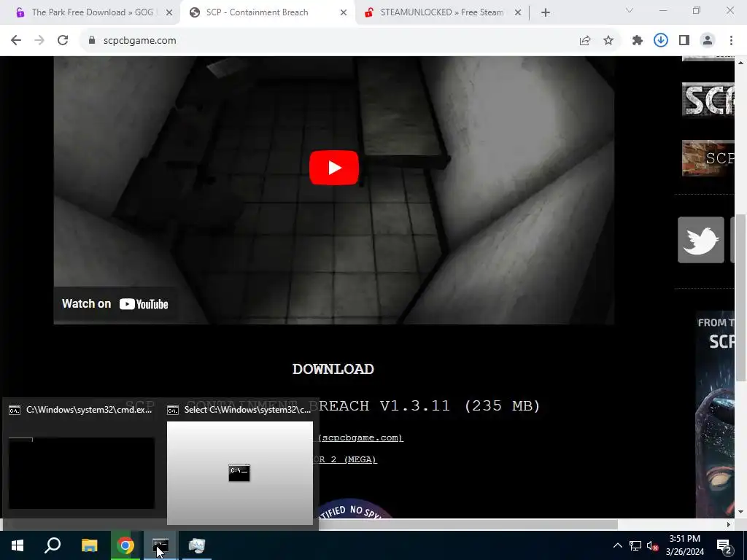Image resolution: width=747 pixels, height=560 pixels.
Task: Close The Park Free Download tab
Action: pos(169,12)
